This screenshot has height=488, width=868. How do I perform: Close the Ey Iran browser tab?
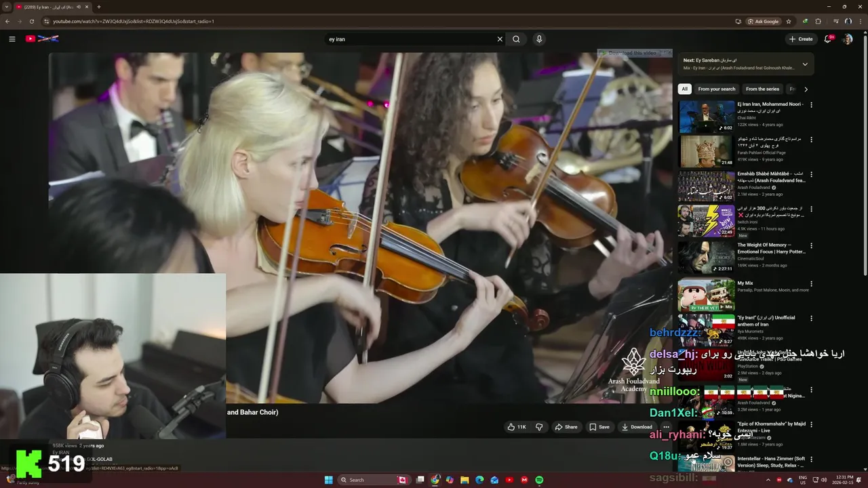click(x=87, y=7)
